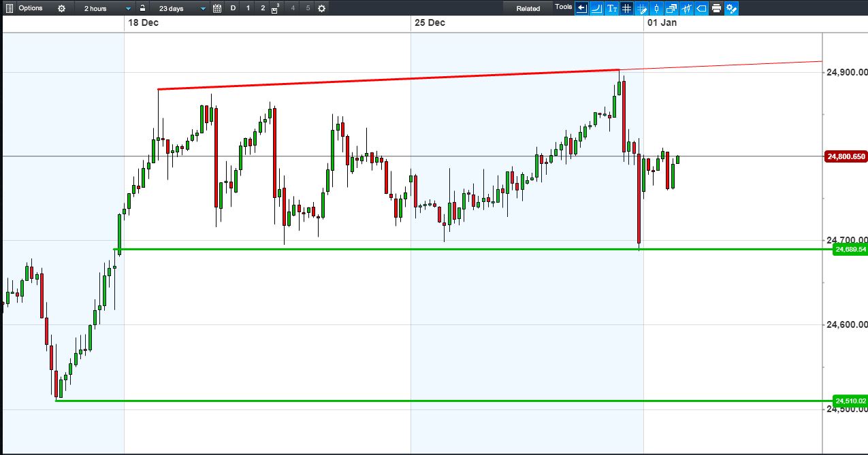The image size is (868, 455).
Task: Open the calendar date picker
Action: point(217,8)
